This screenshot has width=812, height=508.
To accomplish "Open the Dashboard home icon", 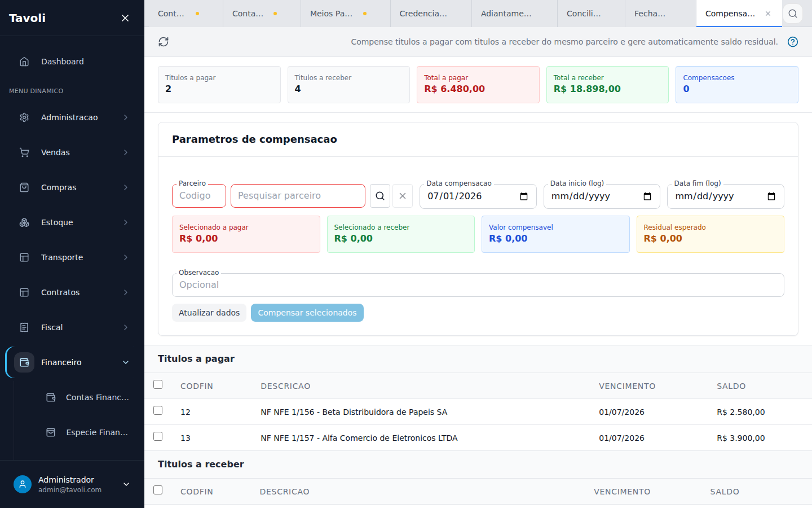I will point(24,62).
